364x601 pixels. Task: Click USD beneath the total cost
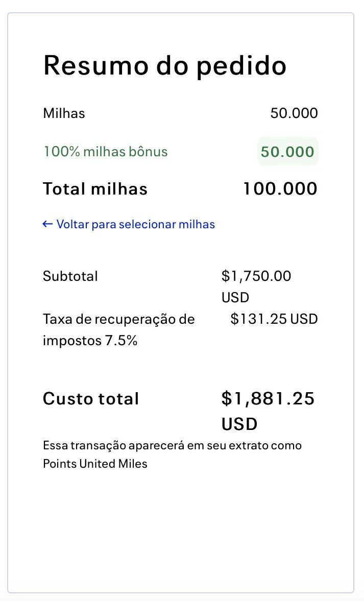click(239, 424)
